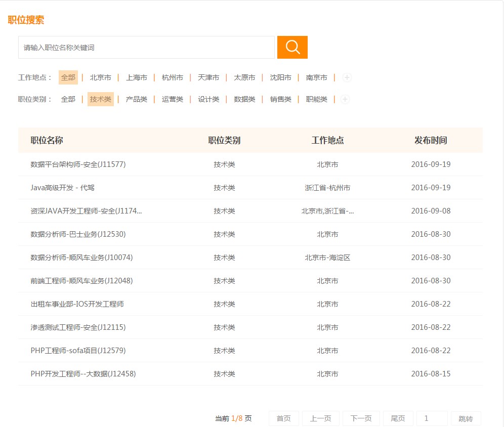Select the 数据类 category filter
The width and height of the screenshot is (504, 427).
(x=244, y=99)
